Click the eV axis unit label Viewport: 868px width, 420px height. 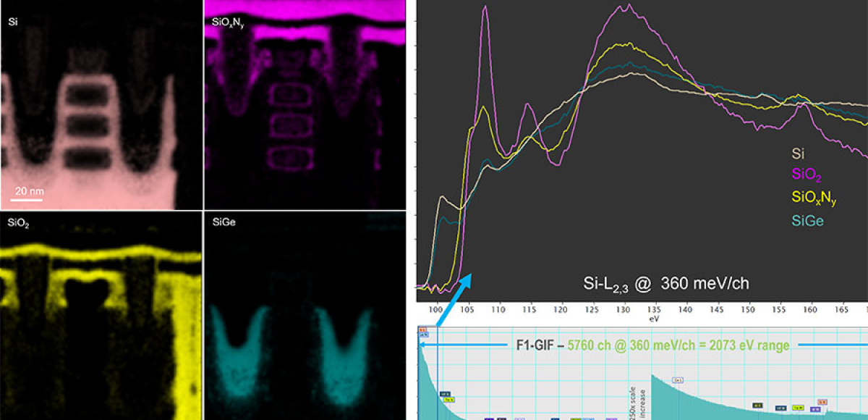(654, 318)
